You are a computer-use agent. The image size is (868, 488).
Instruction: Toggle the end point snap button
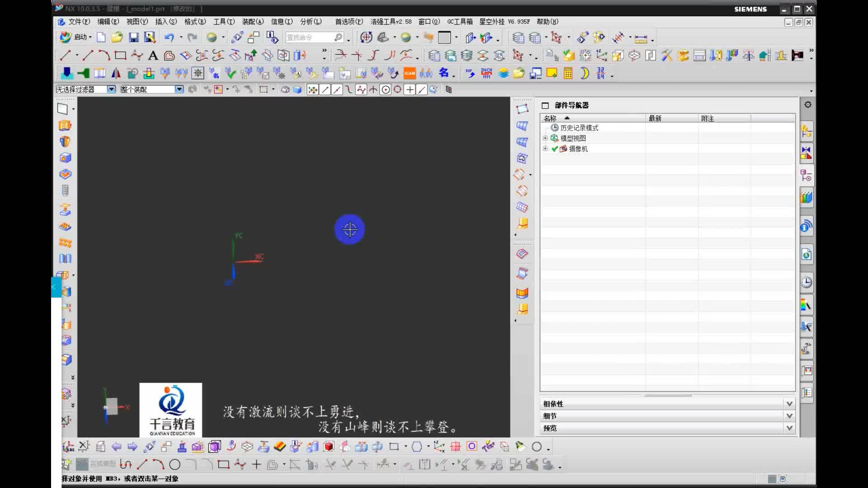pos(325,89)
